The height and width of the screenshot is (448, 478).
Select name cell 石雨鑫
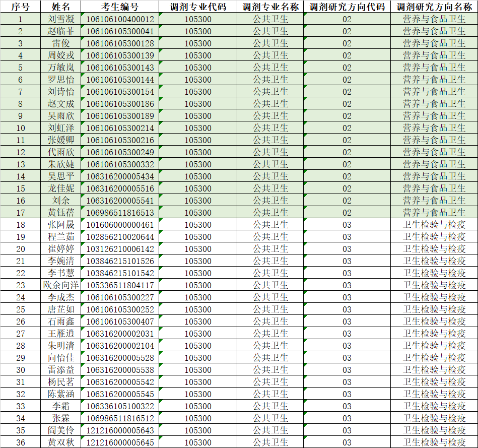[61, 322]
